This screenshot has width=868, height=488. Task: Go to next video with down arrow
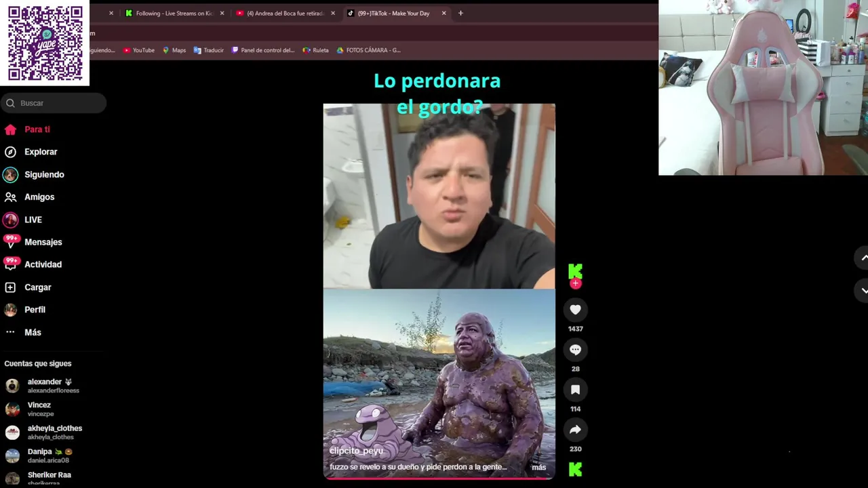863,289
